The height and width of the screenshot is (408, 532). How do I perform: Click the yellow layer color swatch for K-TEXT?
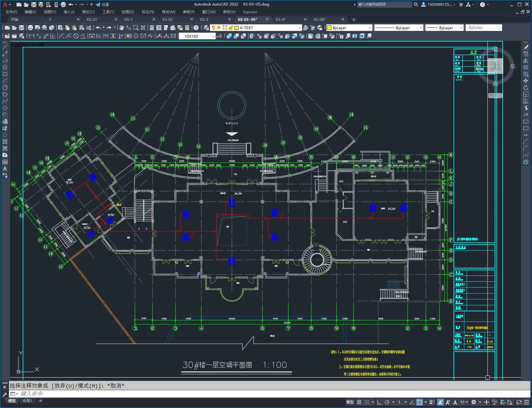pyautogui.click(x=237, y=28)
